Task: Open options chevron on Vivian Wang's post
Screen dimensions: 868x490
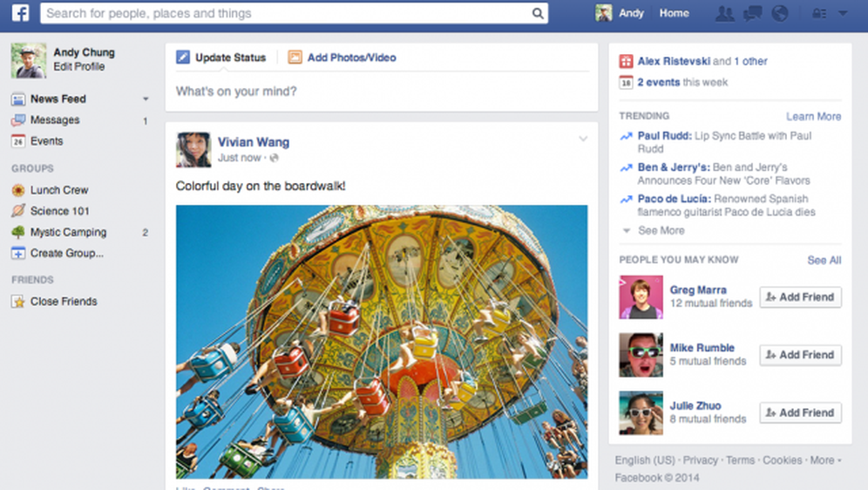Action: pyautogui.click(x=583, y=139)
